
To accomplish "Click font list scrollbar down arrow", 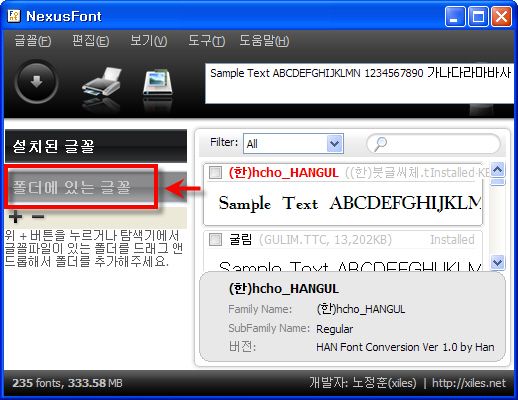I will coord(498,262).
